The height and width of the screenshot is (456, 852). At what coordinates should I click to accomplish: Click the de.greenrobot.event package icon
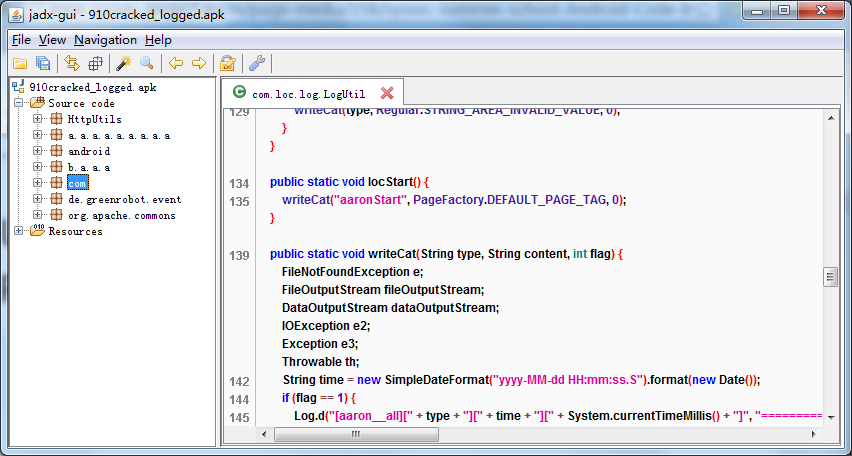pos(57,199)
